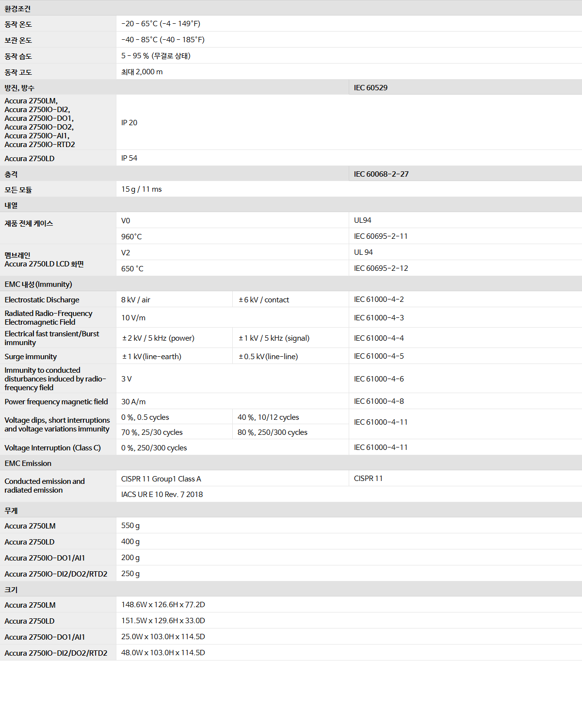Click the '무게' section header

[x=11, y=511]
